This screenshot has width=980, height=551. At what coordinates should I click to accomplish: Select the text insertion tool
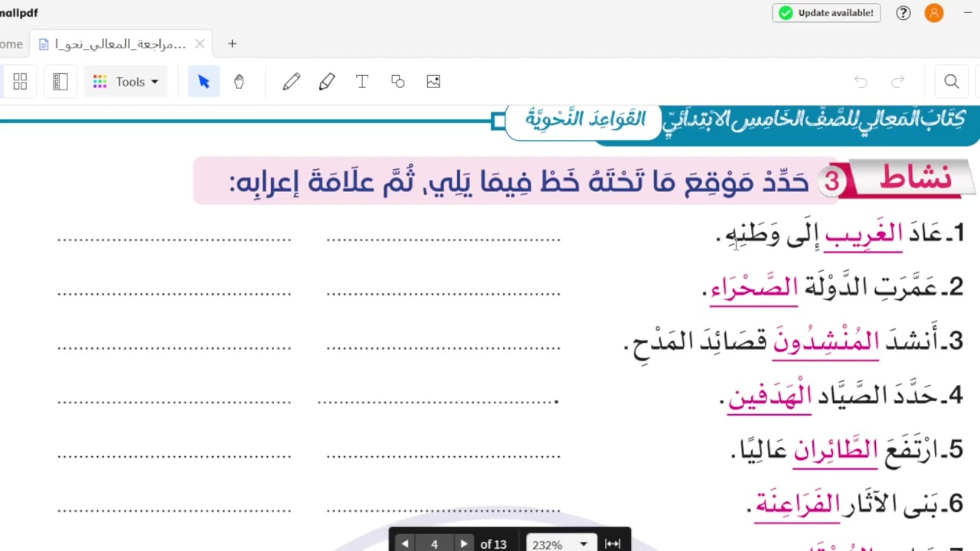[x=362, y=81]
